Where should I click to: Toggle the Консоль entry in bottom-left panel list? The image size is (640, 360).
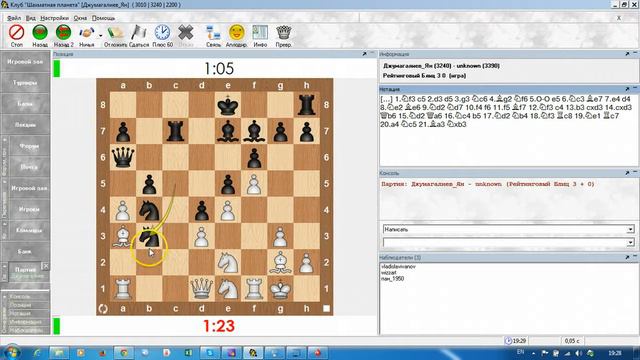[20, 297]
